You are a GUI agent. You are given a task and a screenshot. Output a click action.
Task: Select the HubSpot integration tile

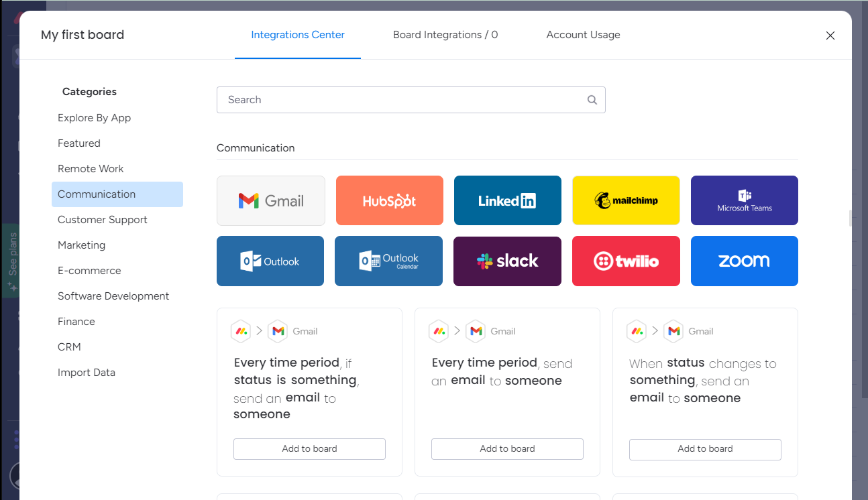point(389,200)
